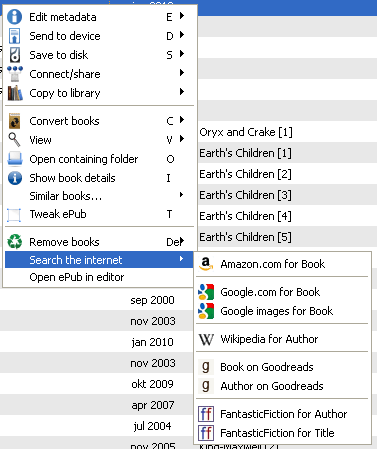Click the Google images for Book icon
Screen dimensions: 377x449
click(206, 311)
